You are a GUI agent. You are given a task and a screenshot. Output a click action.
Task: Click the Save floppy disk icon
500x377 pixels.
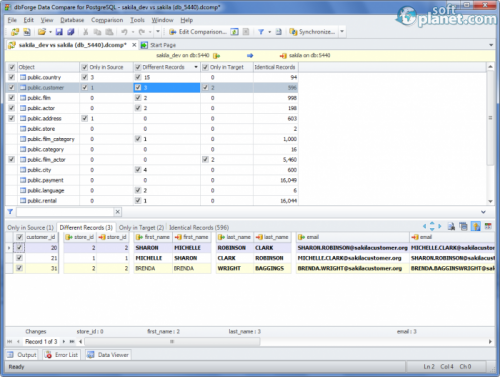tap(59, 32)
